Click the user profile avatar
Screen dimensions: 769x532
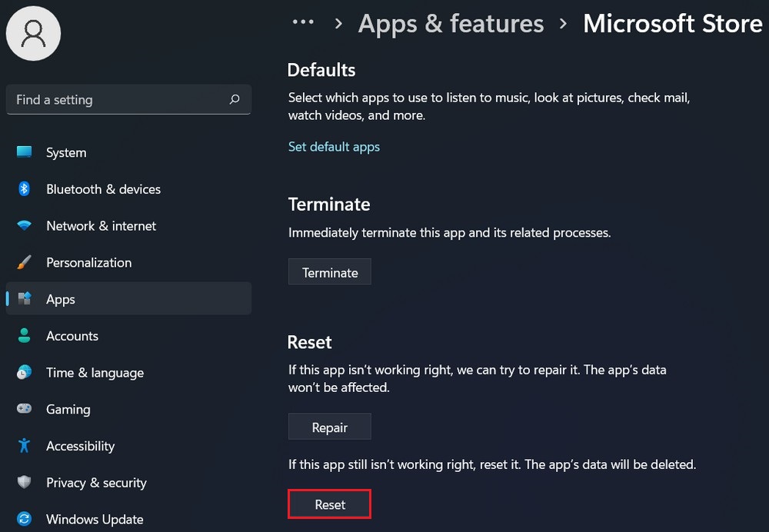click(33, 33)
